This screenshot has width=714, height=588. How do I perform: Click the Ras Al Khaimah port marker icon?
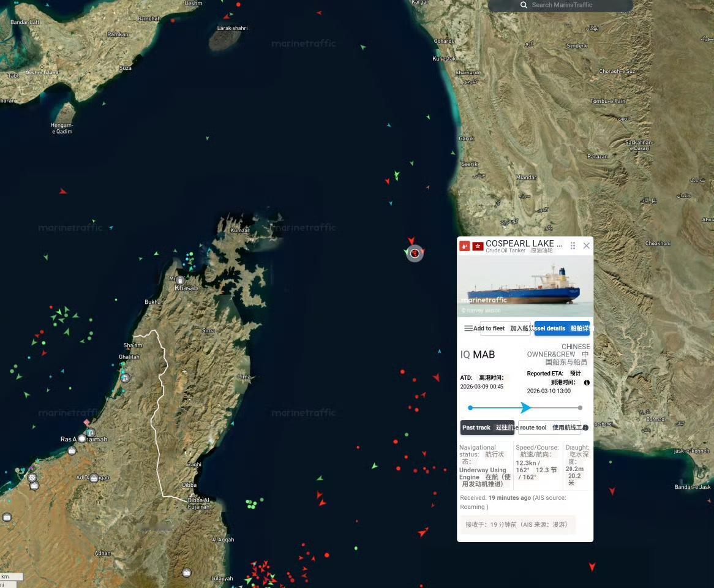pyautogui.click(x=82, y=439)
